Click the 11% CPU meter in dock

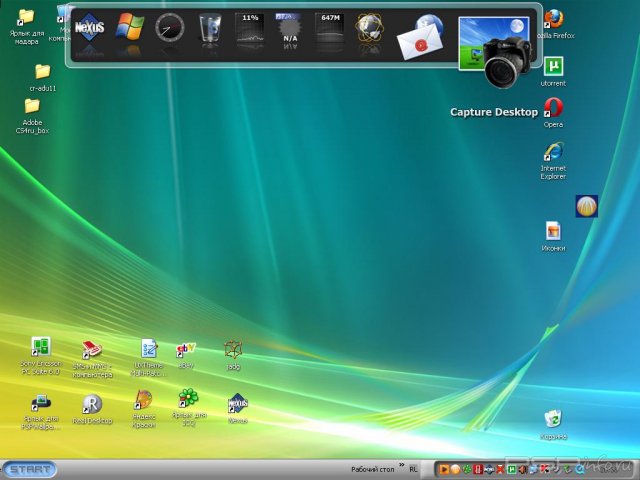coord(250,28)
